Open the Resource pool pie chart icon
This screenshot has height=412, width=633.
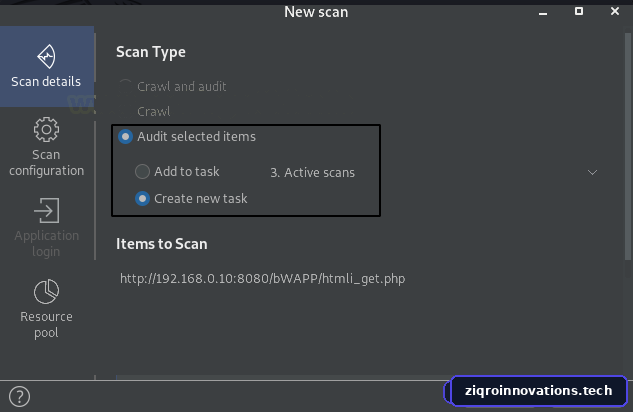point(46,291)
